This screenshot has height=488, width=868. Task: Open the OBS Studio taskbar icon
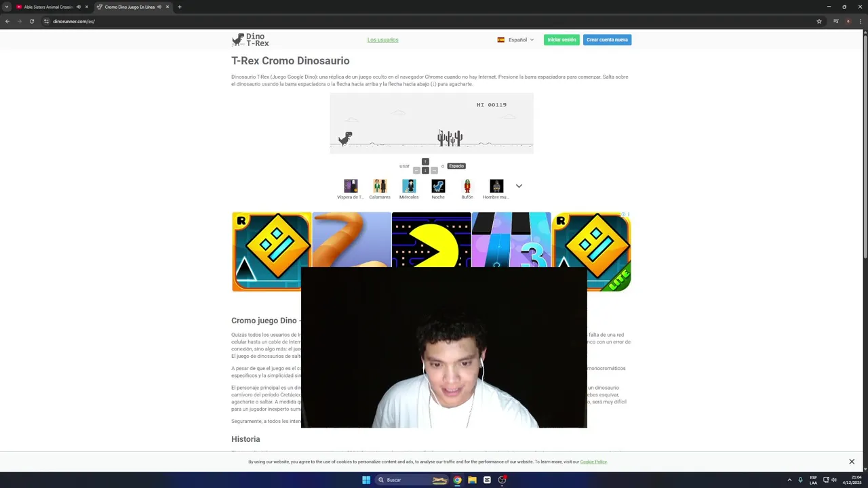[502, 480]
